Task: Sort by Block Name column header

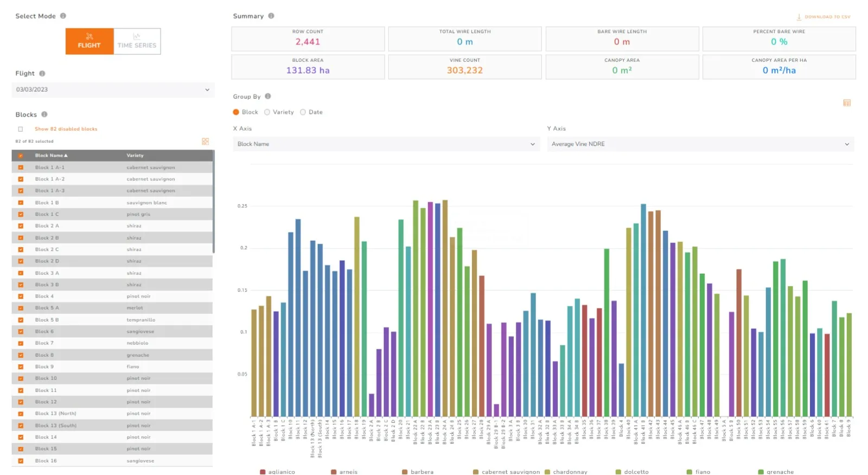Action: tap(52, 156)
